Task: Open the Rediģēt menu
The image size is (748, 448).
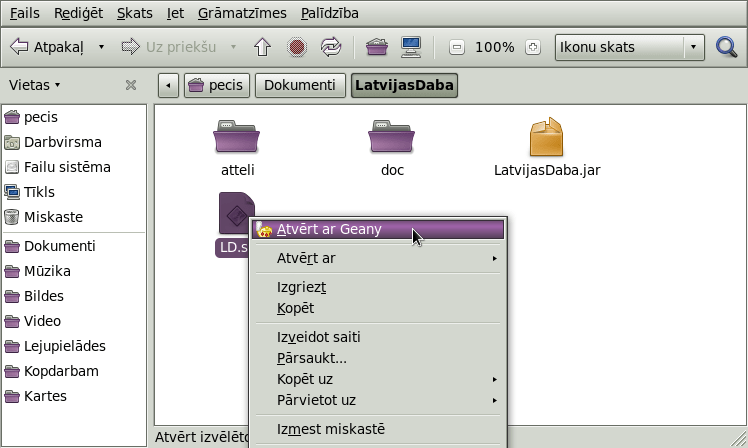Action: (78, 13)
